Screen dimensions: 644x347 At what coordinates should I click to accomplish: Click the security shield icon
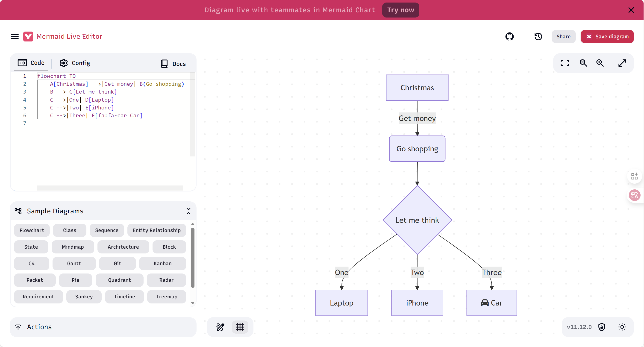(602, 327)
